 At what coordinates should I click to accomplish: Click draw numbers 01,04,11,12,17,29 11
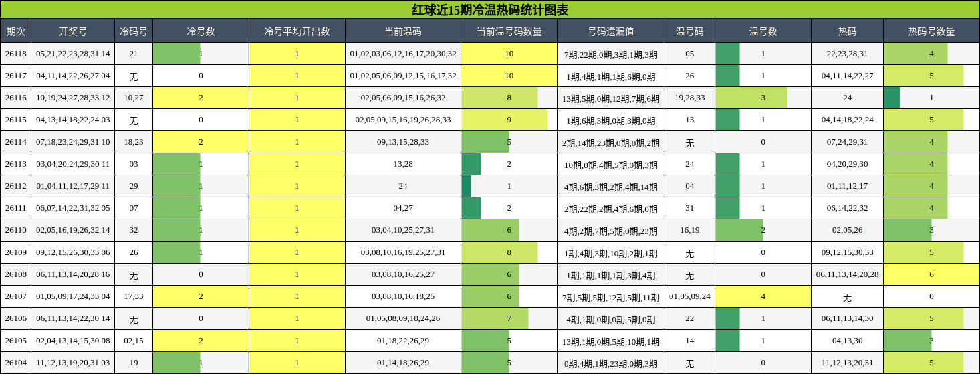click(x=73, y=186)
